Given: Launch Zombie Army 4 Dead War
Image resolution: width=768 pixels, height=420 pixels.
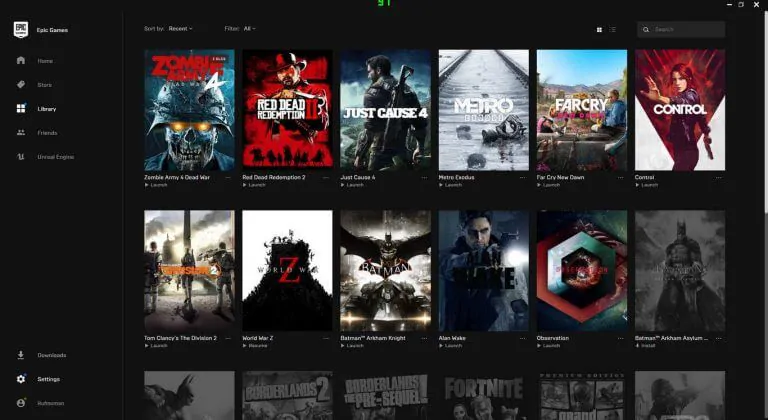Looking at the screenshot, I should coord(156,185).
